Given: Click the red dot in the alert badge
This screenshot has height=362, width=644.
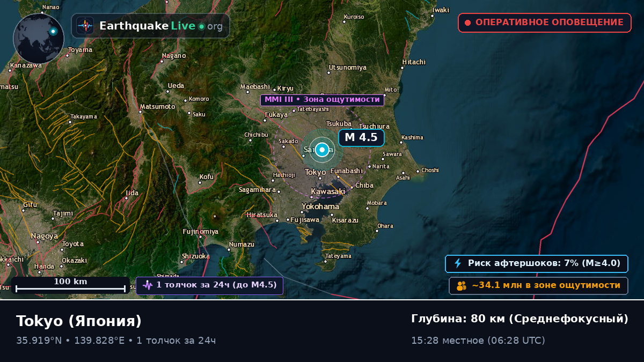Looking at the screenshot, I should [x=467, y=23].
